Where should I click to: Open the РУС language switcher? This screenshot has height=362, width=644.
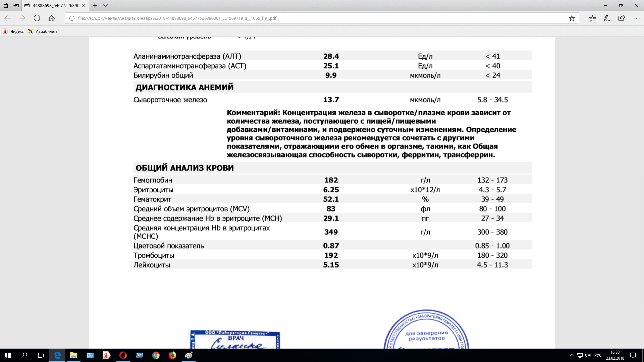(598, 355)
